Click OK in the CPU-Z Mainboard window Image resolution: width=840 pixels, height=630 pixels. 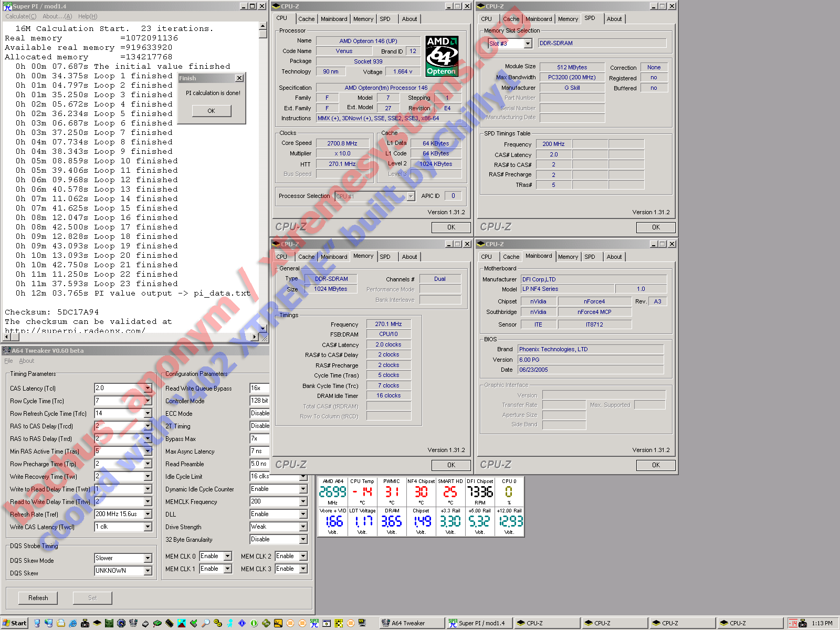pos(656,465)
